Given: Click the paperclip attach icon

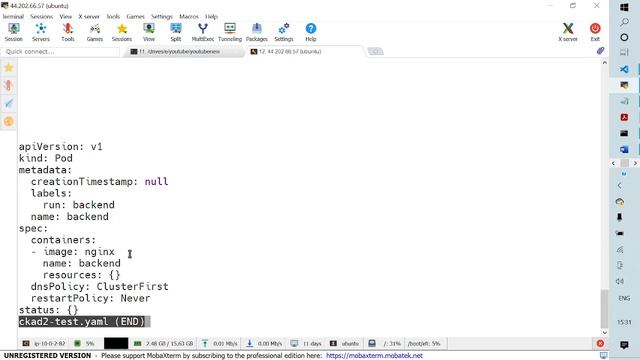Looking at the screenshot, I should [x=600, y=51].
